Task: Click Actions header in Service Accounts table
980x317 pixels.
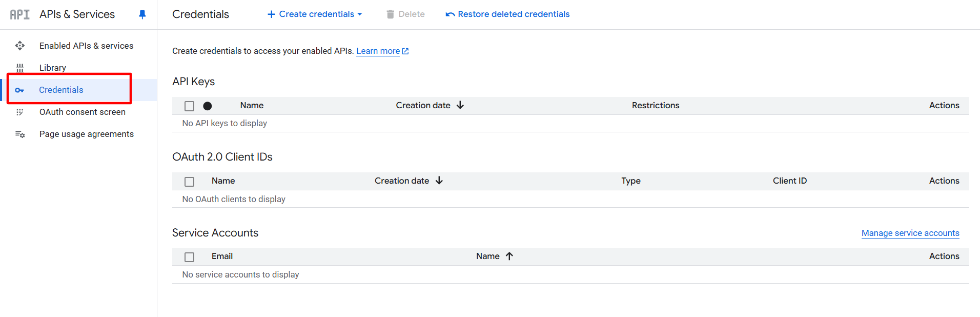Action: pos(944,256)
